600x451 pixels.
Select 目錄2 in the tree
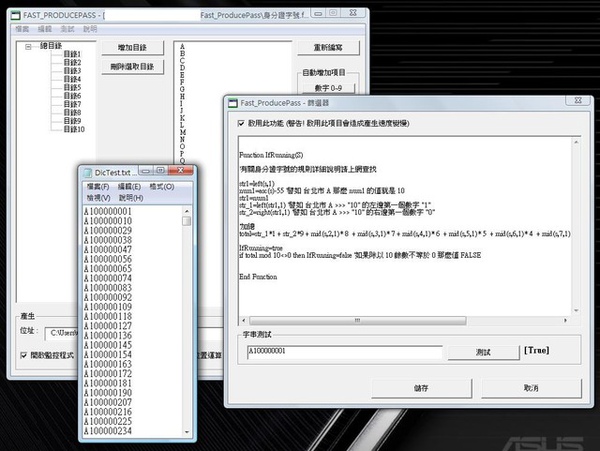click(x=72, y=62)
